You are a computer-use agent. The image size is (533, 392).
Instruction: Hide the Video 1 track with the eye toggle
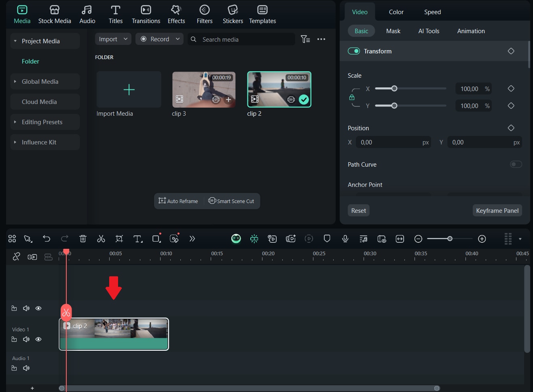[x=38, y=339]
